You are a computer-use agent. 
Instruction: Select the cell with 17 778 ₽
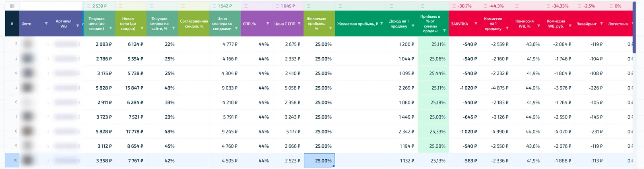(131, 131)
